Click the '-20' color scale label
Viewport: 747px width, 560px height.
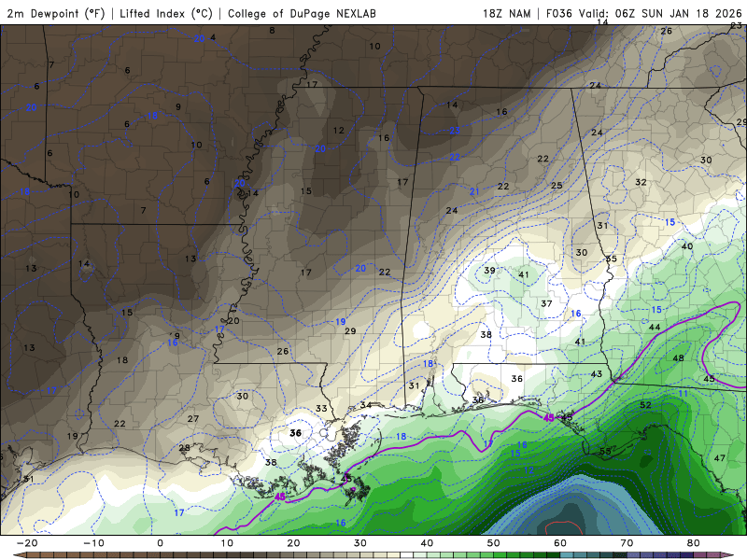[x=27, y=543]
